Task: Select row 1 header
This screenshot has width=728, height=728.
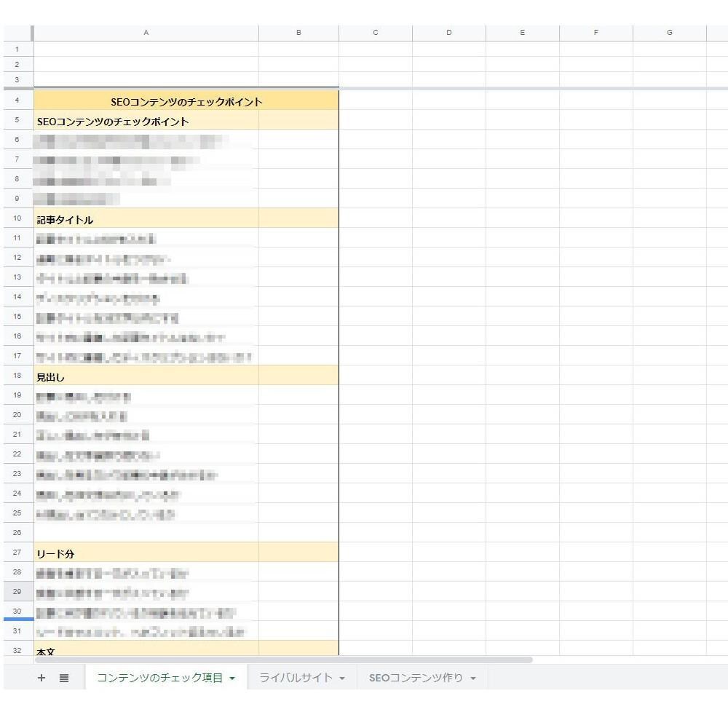Action: tap(17, 50)
